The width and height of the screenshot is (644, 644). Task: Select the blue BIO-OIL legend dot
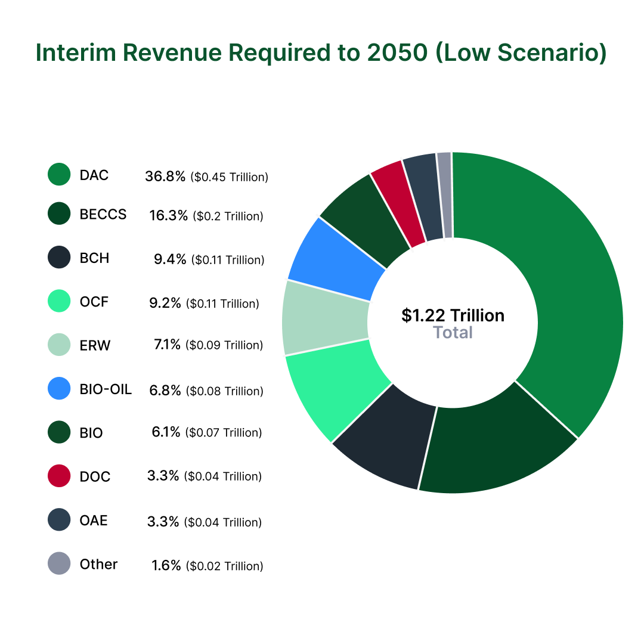pos(59,389)
